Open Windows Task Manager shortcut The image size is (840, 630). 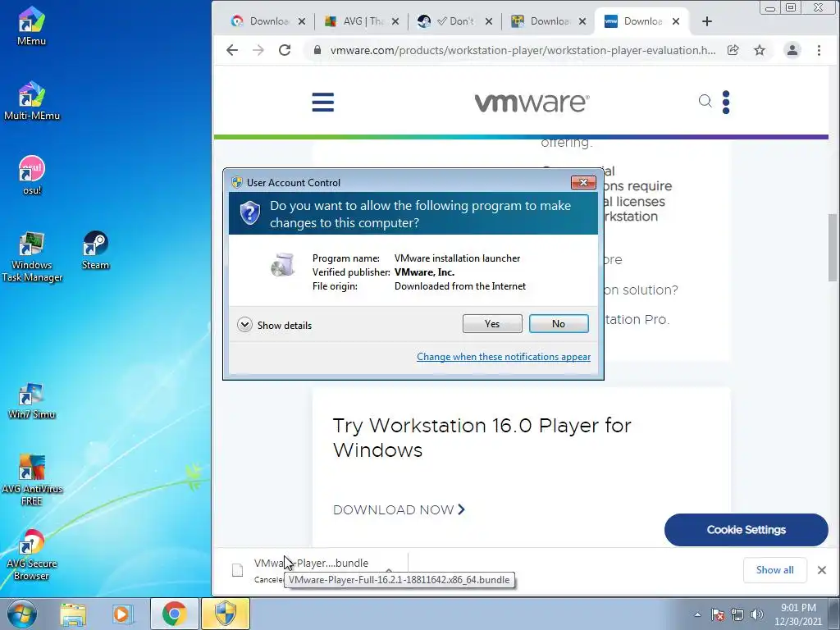coord(32,257)
